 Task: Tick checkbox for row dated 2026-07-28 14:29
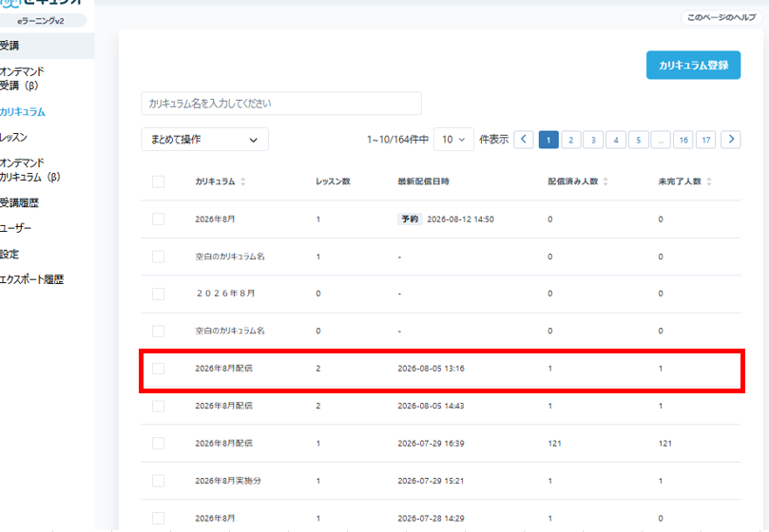[x=158, y=519]
